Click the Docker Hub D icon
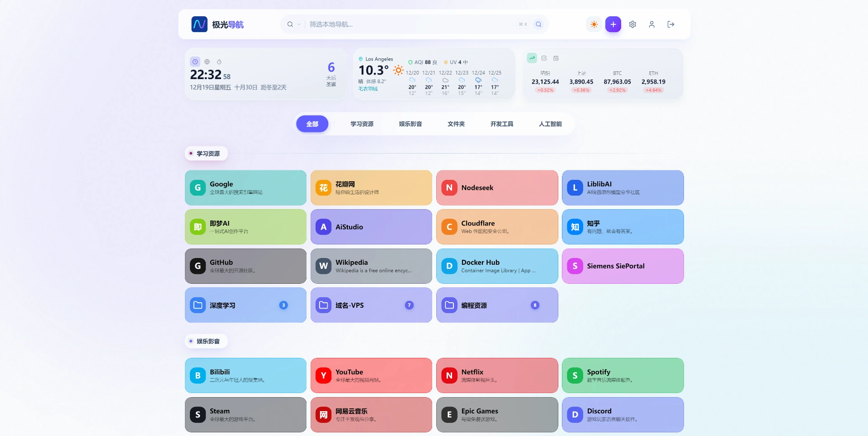Image resolution: width=868 pixels, height=436 pixels. (x=449, y=266)
